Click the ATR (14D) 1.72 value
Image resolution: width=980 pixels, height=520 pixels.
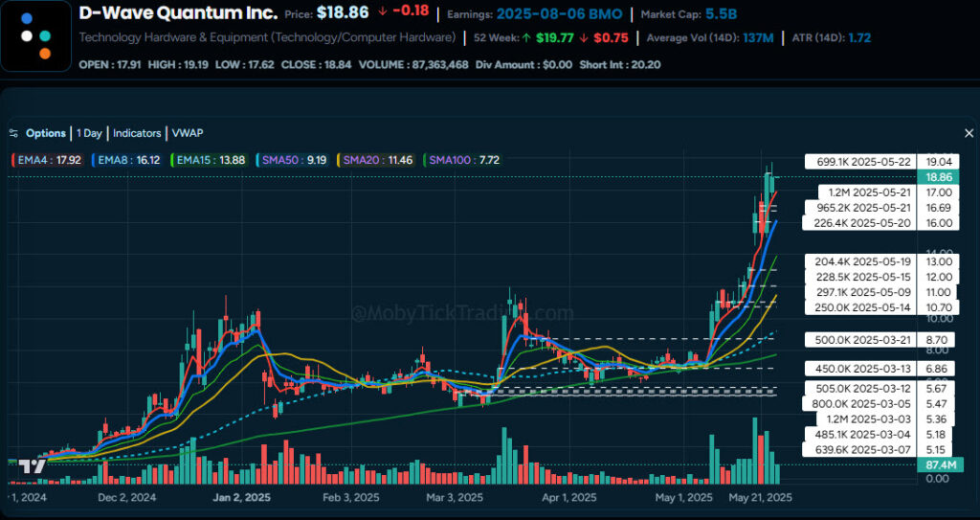pyautogui.click(x=860, y=38)
